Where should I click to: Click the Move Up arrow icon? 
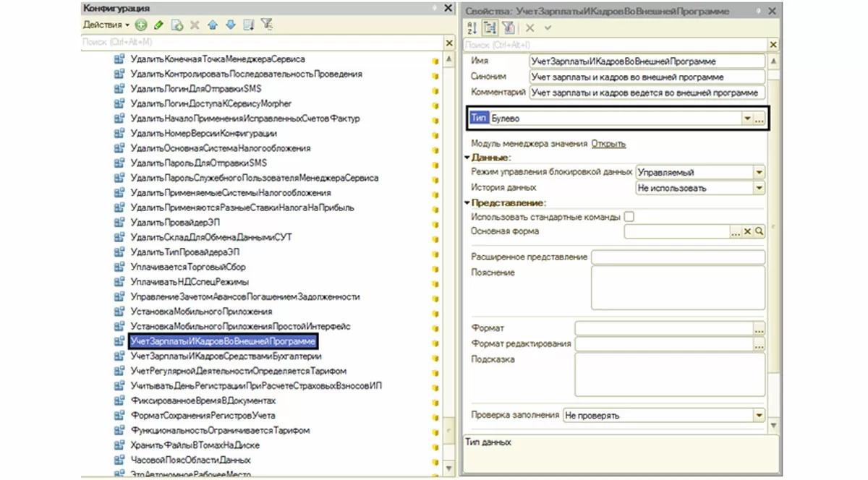pyautogui.click(x=213, y=25)
